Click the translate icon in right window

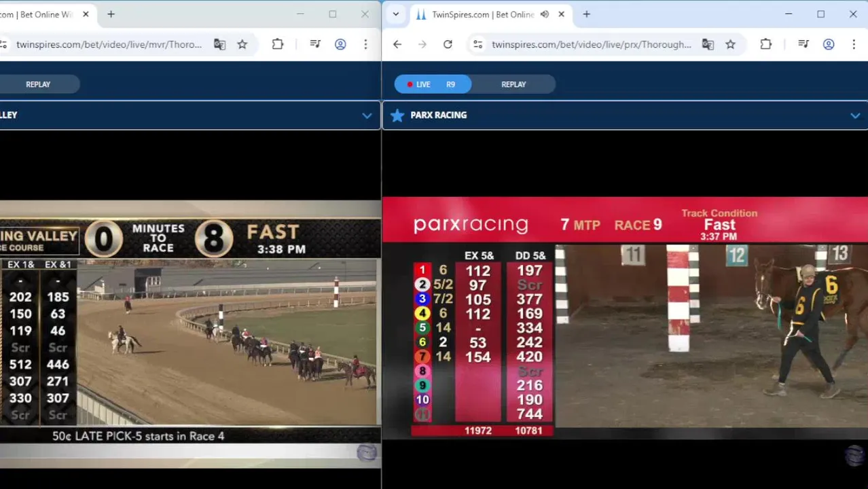click(x=708, y=44)
